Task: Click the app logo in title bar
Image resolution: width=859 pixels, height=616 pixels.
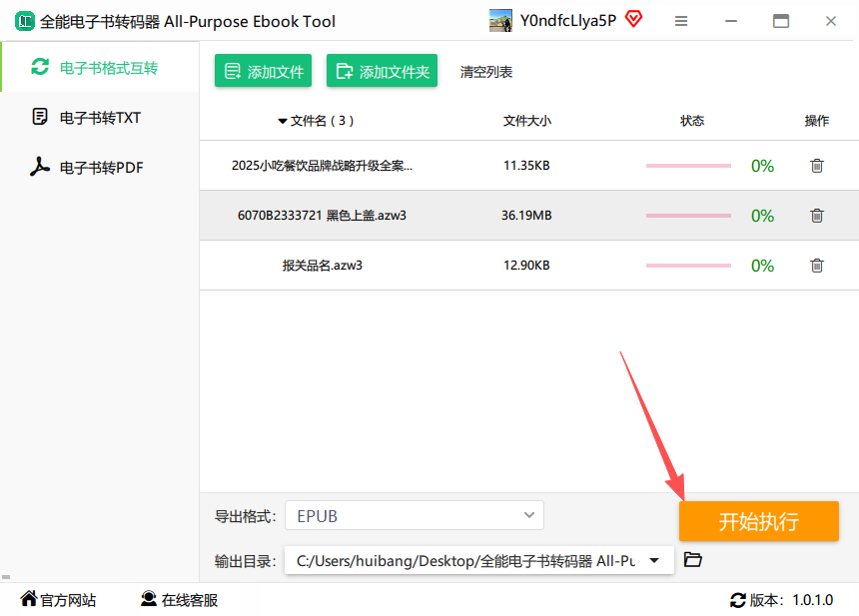Action: 22,21
